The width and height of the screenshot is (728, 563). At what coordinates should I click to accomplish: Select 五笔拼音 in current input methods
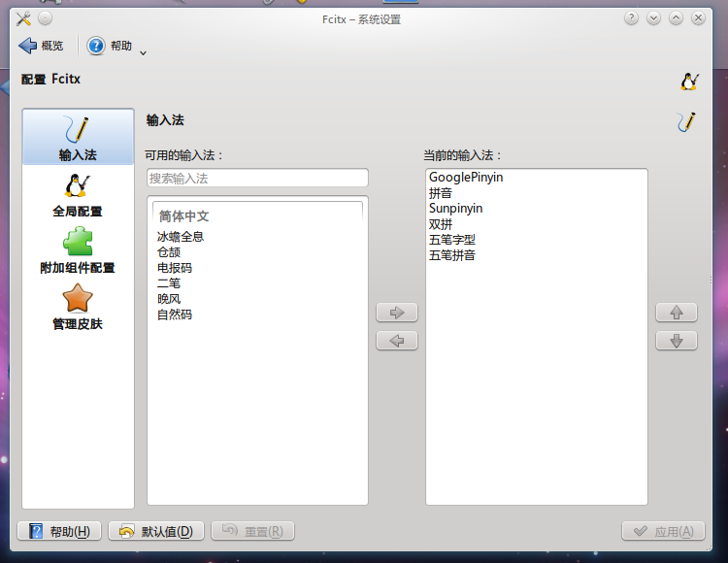[x=536, y=255]
